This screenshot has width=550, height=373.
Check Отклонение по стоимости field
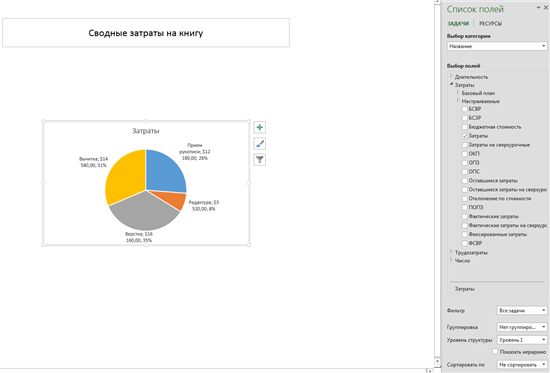(x=465, y=199)
